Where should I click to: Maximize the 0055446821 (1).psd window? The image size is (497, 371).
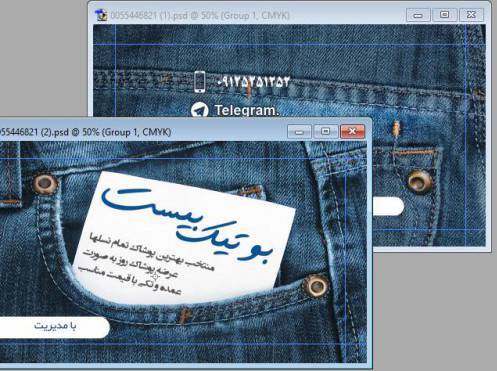(444, 15)
